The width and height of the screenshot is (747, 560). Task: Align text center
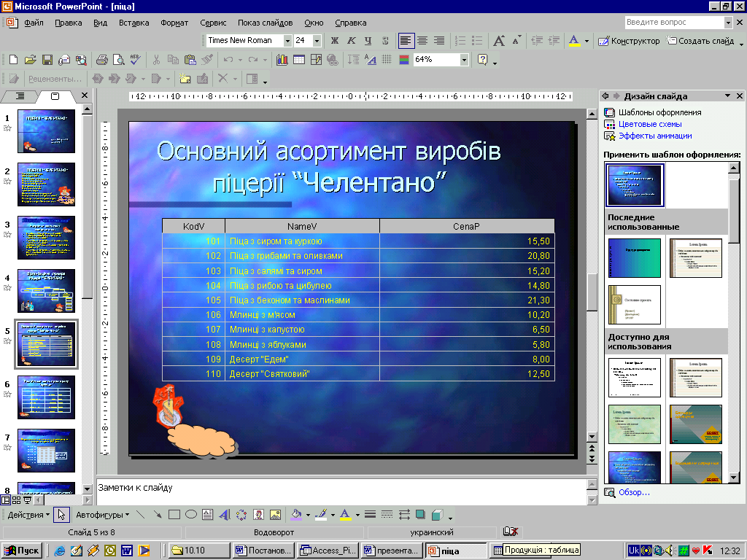422,41
